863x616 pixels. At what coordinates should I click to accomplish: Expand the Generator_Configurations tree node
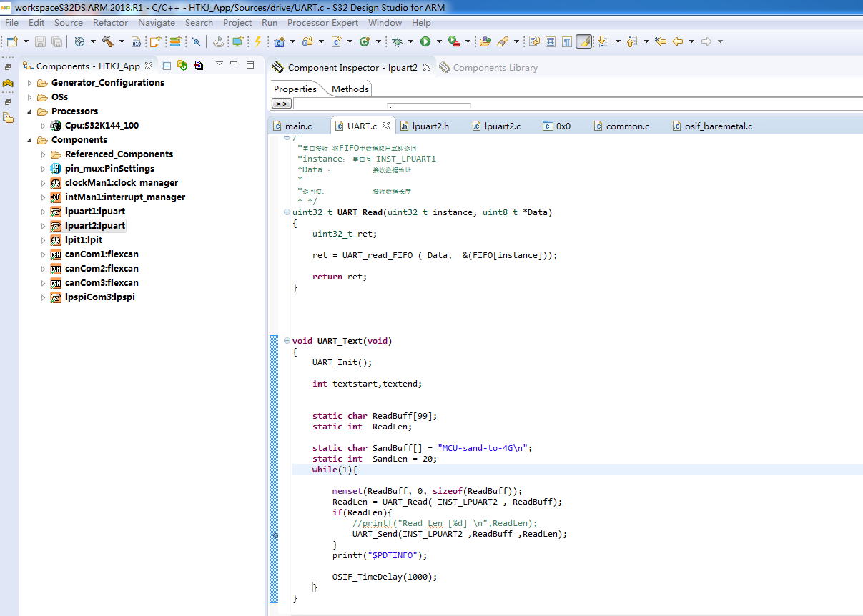tap(30, 83)
